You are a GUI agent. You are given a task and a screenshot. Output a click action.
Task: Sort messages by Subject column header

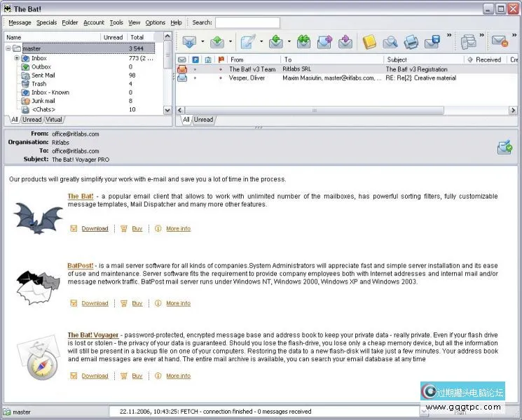pos(424,60)
